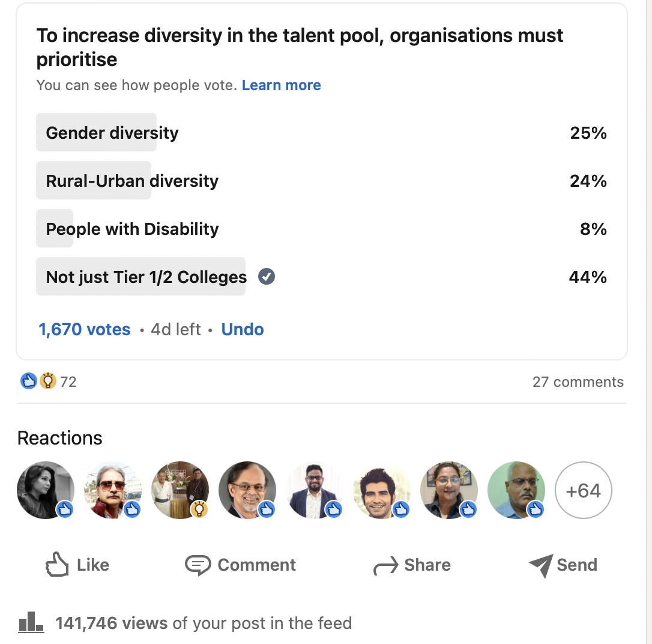
Task: Click the thumbs-up Like icon
Action: (57, 565)
